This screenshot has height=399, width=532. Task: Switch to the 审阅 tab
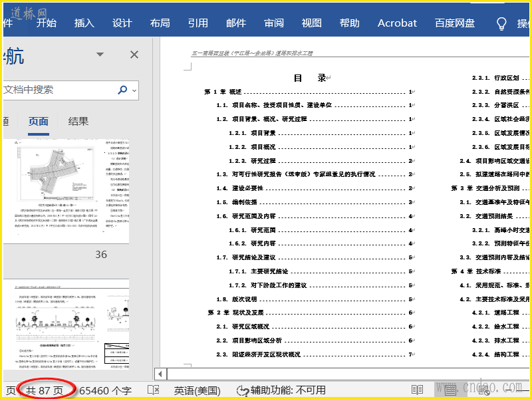click(x=274, y=23)
